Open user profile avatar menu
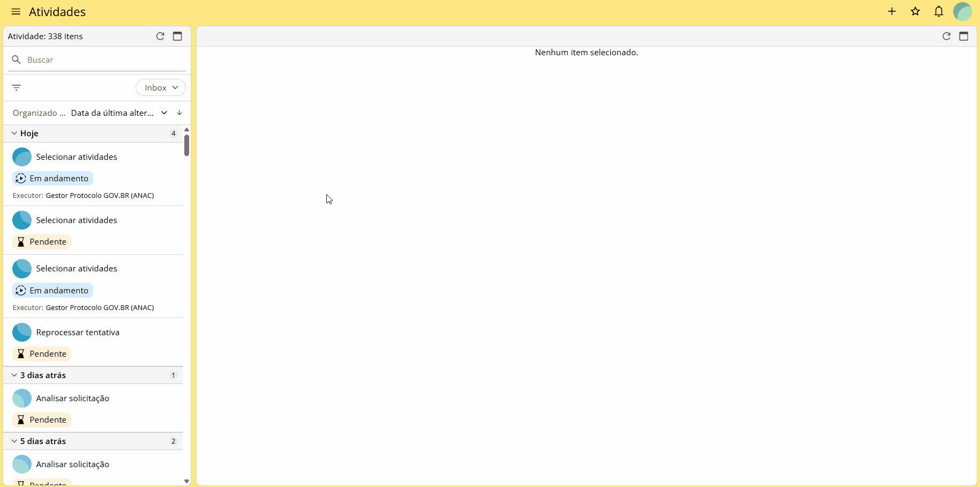Image resolution: width=980 pixels, height=487 pixels. tap(962, 11)
